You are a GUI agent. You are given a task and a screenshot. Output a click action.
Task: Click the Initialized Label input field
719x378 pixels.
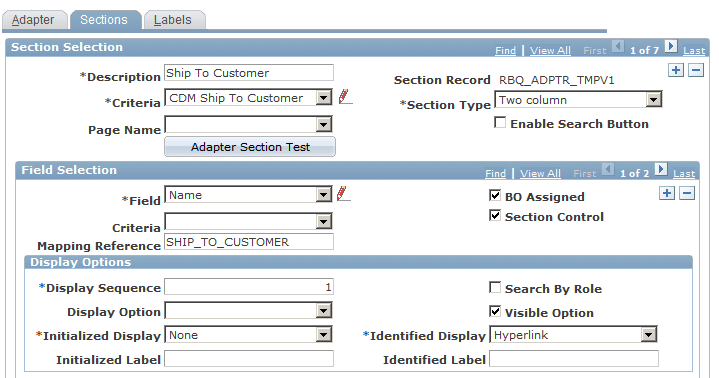click(249, 359)
